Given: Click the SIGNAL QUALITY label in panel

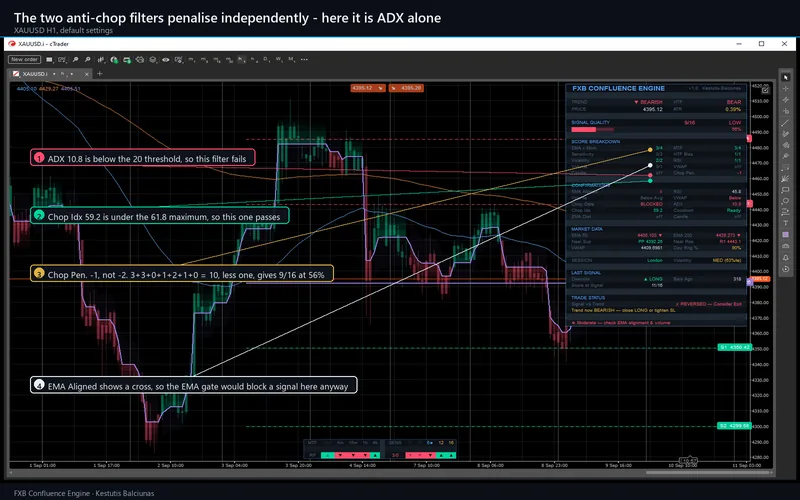Looking at the screenshot, I should click(x=590, y=122).
